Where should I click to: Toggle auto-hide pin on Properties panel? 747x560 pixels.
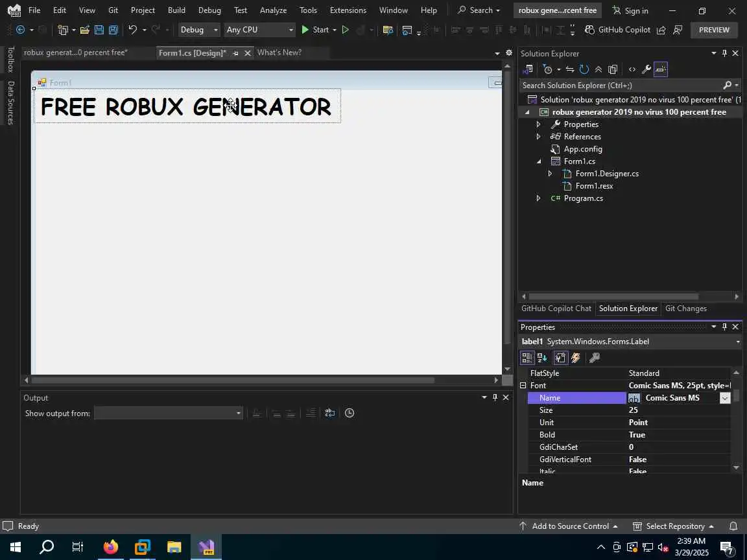(724, 327)
